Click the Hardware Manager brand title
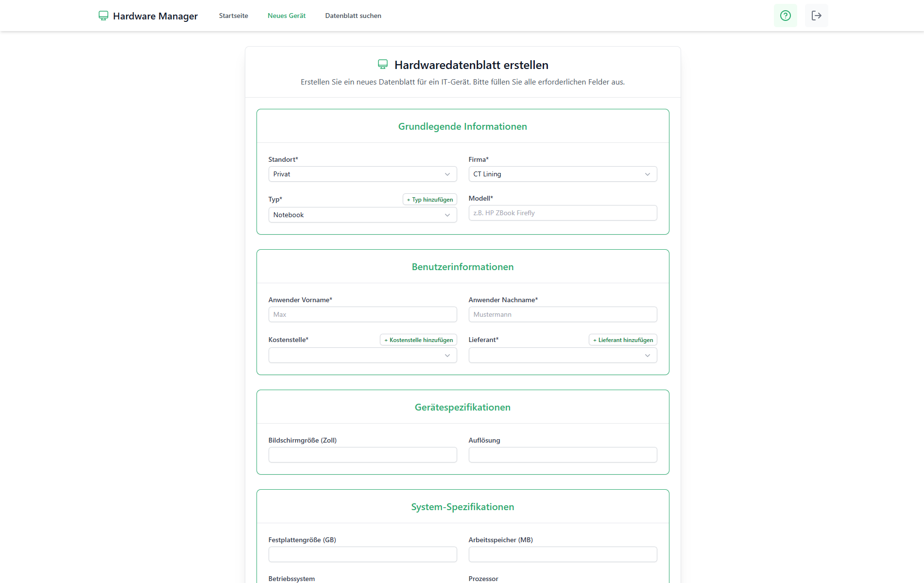 [x=155, y=16]
